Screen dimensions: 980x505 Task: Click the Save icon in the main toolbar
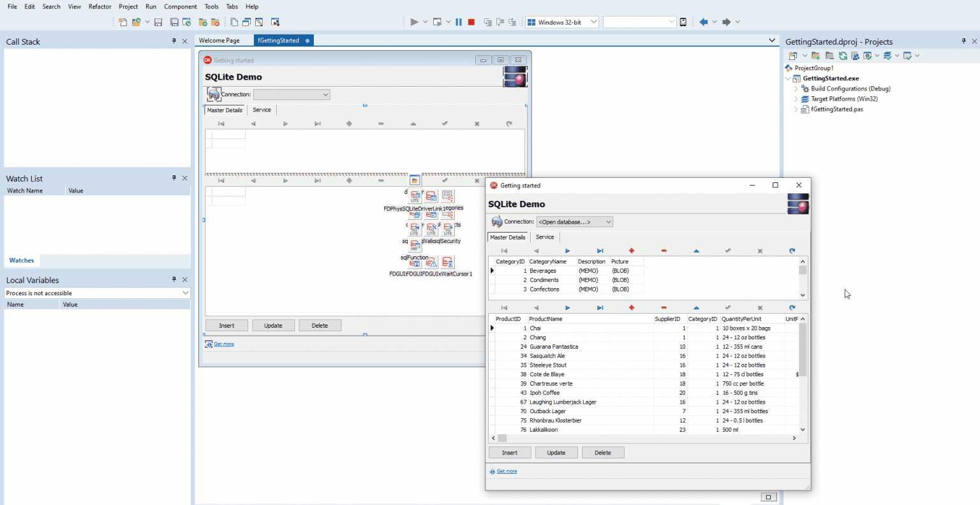pos(158,22)
